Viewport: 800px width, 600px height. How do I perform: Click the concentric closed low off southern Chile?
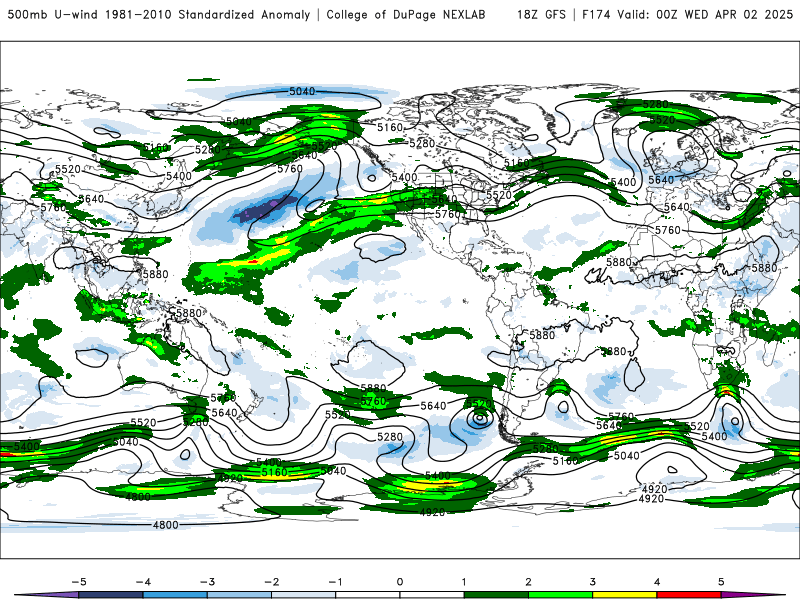(x=479, y=419)
